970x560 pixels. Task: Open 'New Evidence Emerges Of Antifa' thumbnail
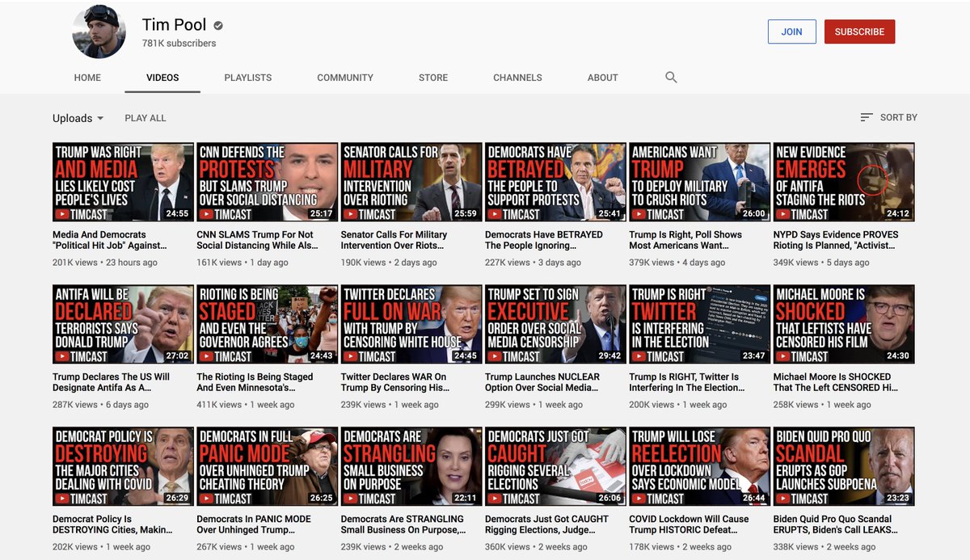[844, 182]
